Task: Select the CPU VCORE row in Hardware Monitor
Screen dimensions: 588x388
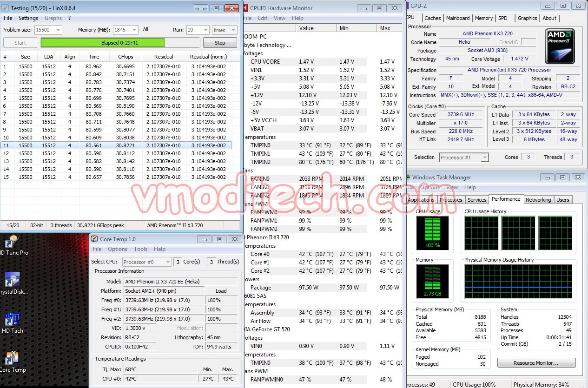Action: coord(323,62)
